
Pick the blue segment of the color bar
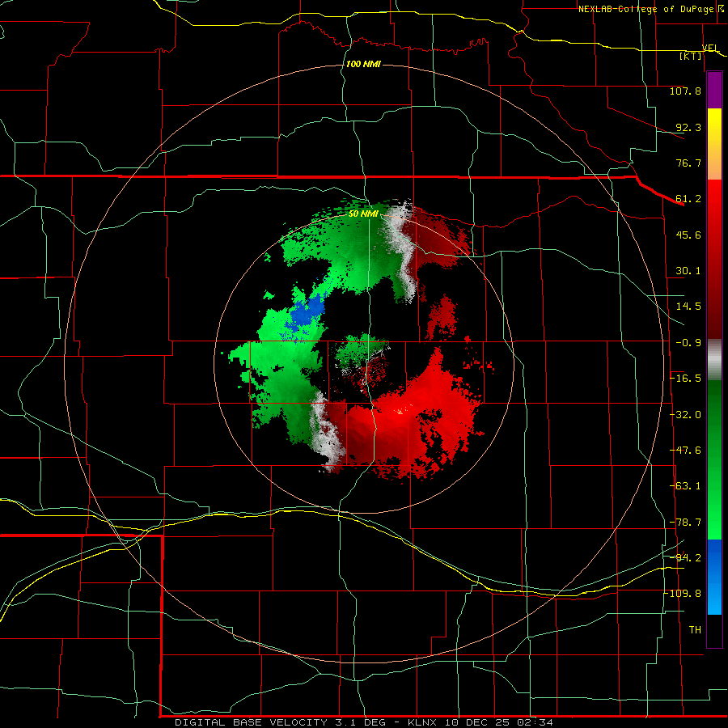(714, 577)
